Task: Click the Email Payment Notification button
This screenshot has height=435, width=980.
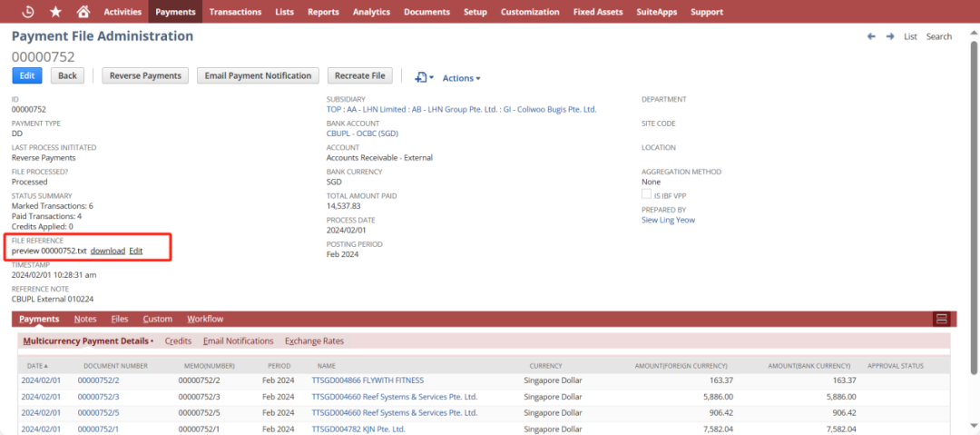Action: [258, 75]
